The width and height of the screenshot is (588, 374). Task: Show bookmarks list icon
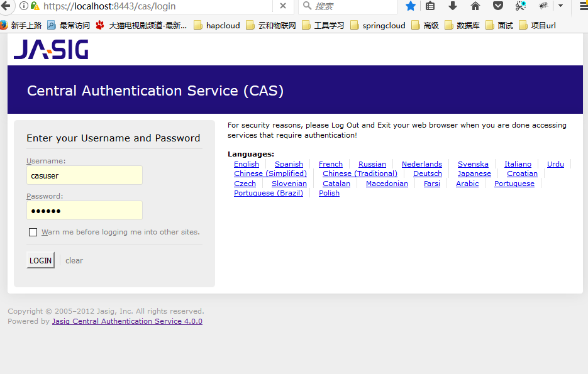click(430, 6)
